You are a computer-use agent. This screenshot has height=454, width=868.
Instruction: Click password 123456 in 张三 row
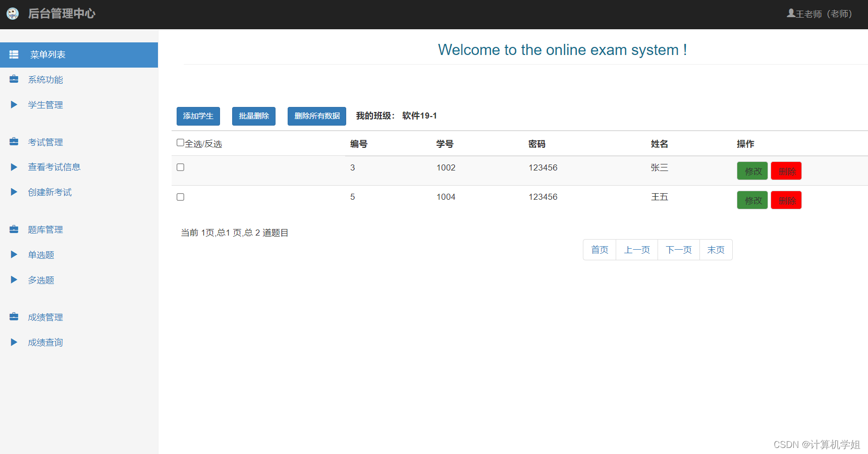pyautogui.click(x=543, y=167)
